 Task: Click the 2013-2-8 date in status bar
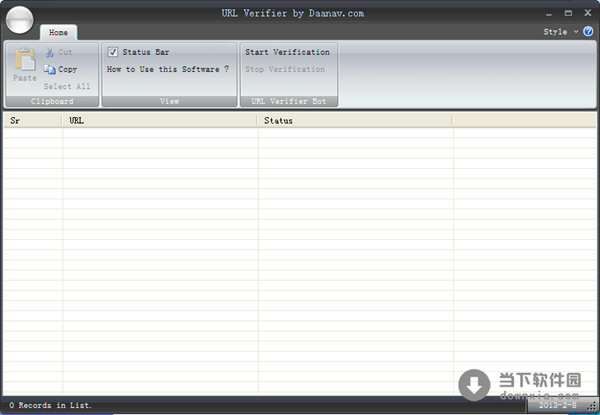(x=557, y=405)
